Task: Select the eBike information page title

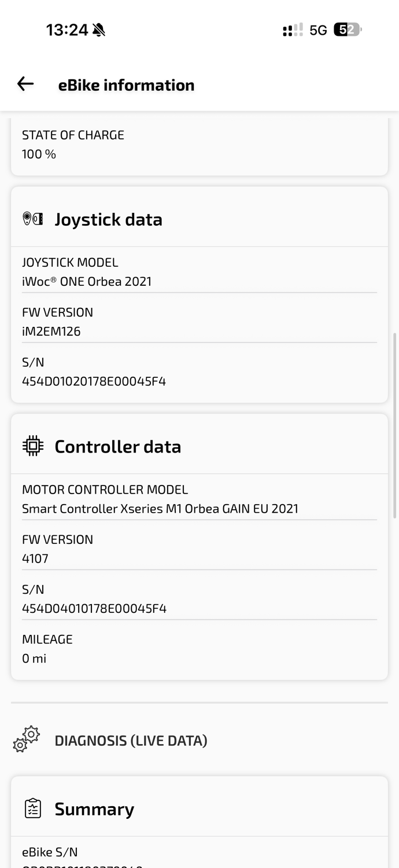Action: click(x=126, y=85)
